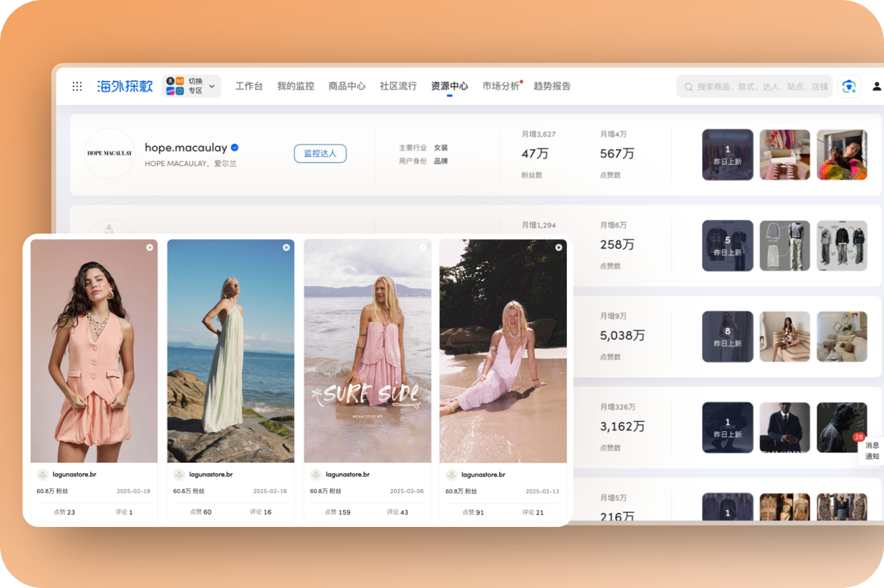Switch to the 工作台 tab
This screenshot has width=884, height=588.
coord(249,86)
